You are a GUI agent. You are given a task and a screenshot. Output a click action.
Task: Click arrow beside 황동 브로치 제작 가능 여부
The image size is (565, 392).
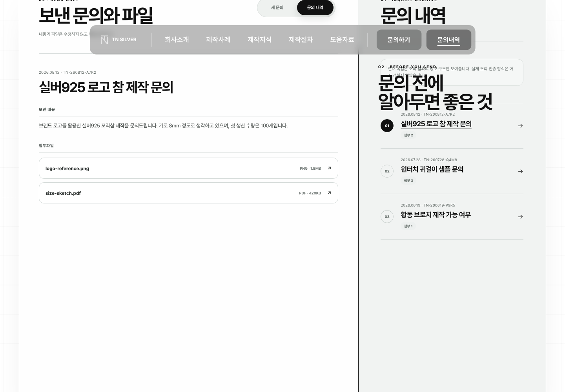520,217
